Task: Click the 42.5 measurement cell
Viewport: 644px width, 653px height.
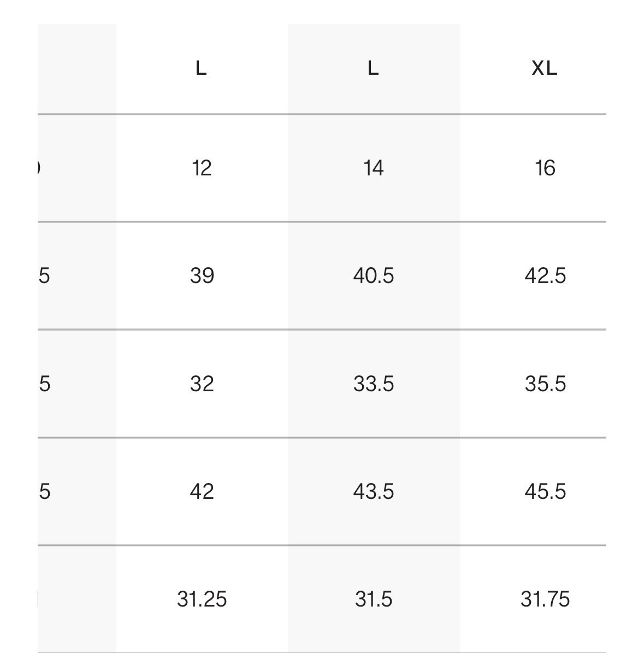Action: pos(545,276)
